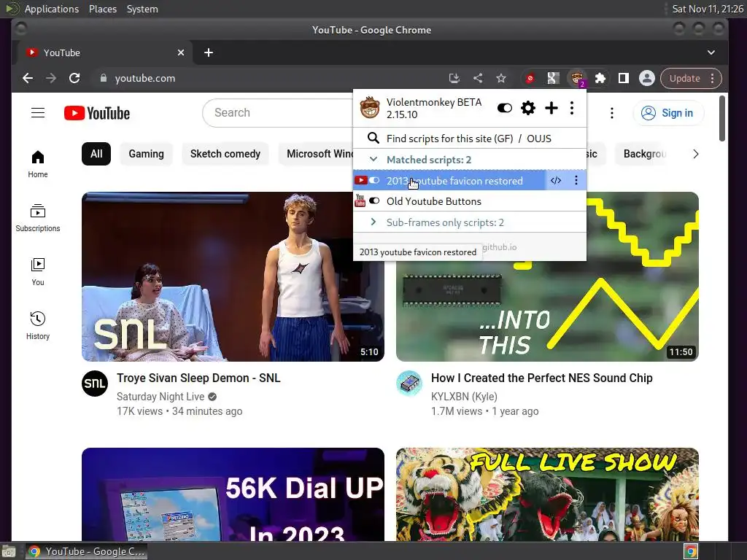Select the Gaming filter chip
Screen dimensions: 747x560
pos(146,154)
